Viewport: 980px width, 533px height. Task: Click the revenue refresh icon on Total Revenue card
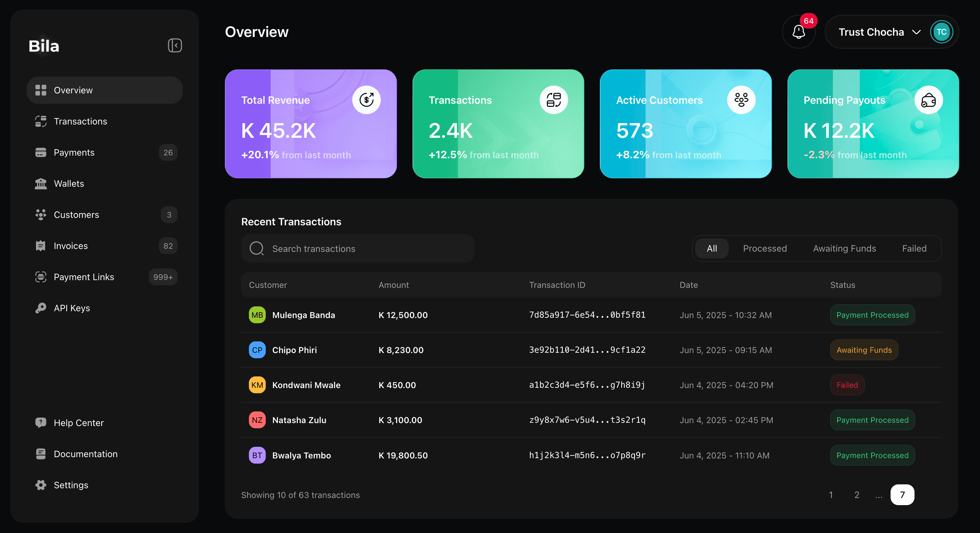click(x=367, y=100)
